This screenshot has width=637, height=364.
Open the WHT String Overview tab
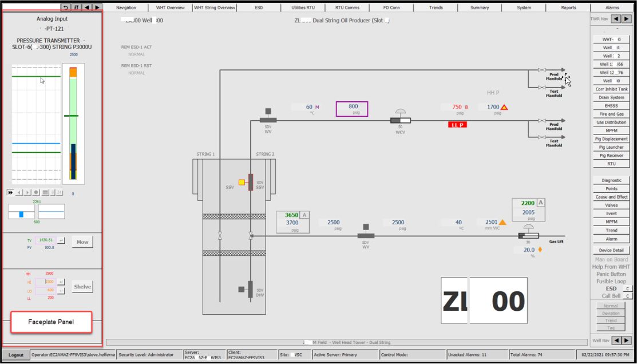(215, 7)
